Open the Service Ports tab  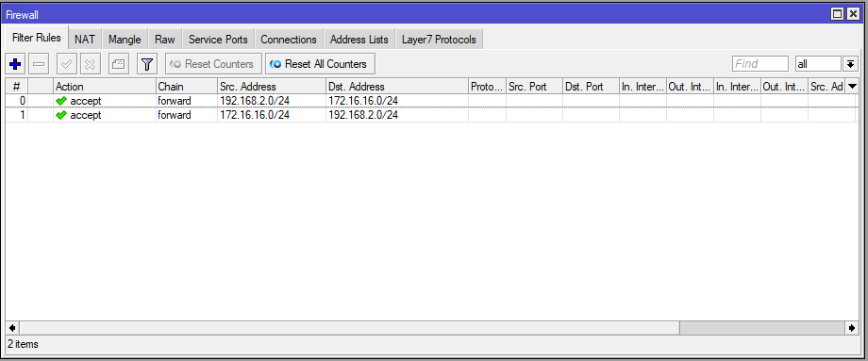pos(218,40)
